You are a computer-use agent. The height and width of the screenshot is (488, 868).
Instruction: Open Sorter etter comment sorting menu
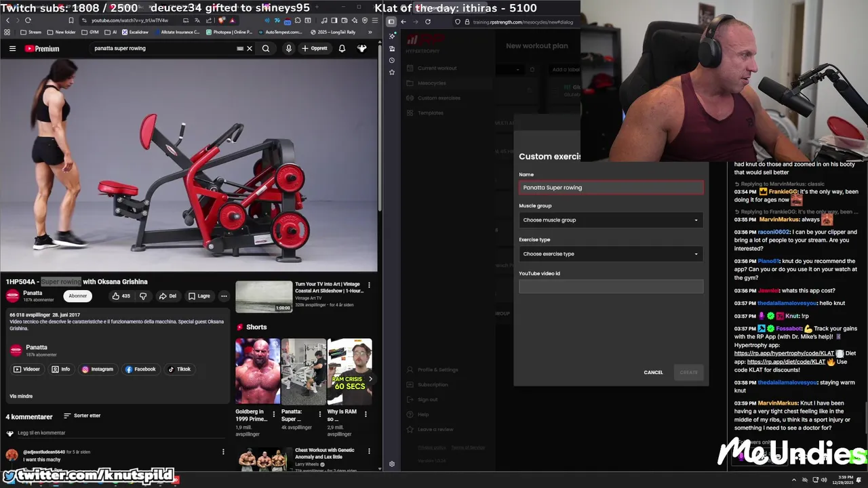82,415
